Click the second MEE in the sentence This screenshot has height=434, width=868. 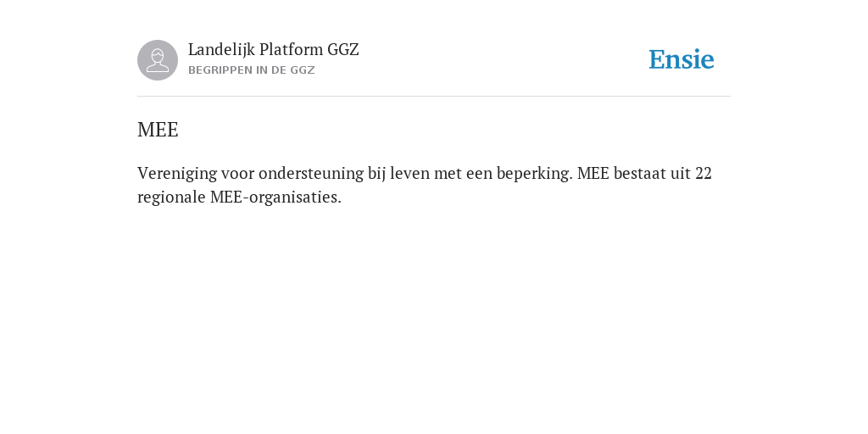(x=593, y=173)
